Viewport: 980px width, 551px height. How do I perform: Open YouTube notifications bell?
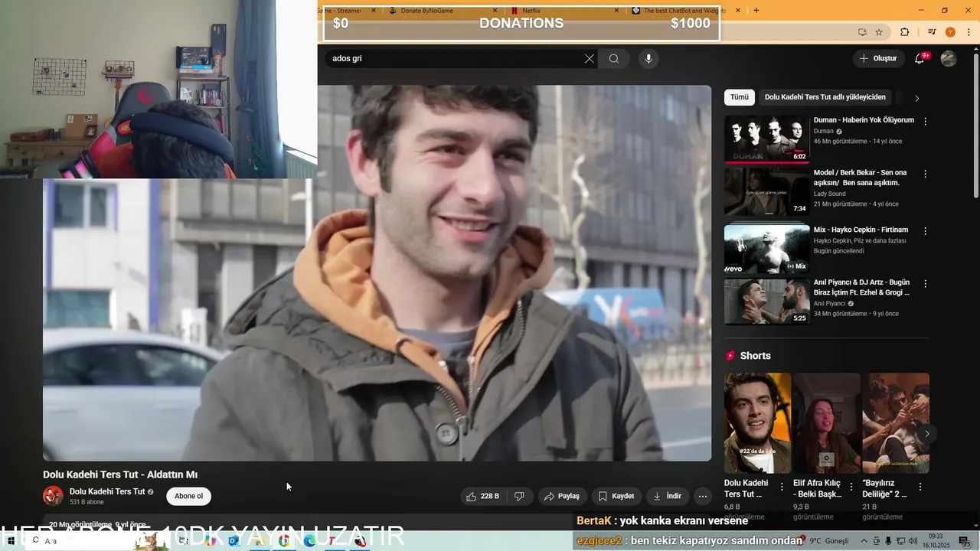920,58
